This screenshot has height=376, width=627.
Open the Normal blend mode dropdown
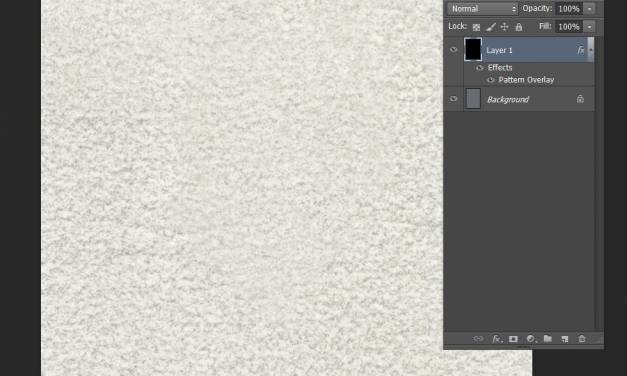(x=482, y=8)
